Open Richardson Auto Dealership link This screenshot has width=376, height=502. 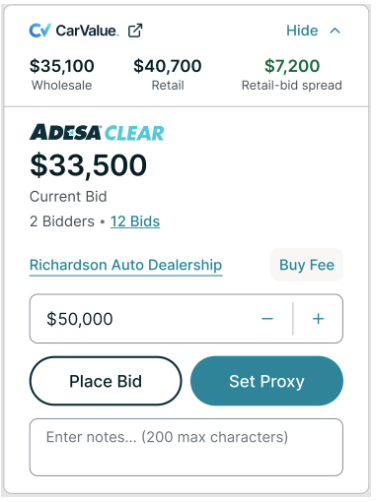tap(126, 265)
